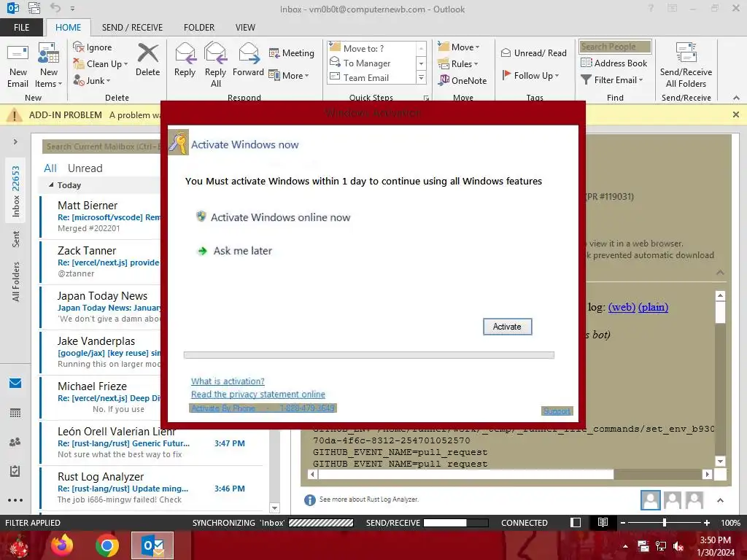Click the Activate By Phone link
This screenshot has height=560, width=747.
(263, 408)
